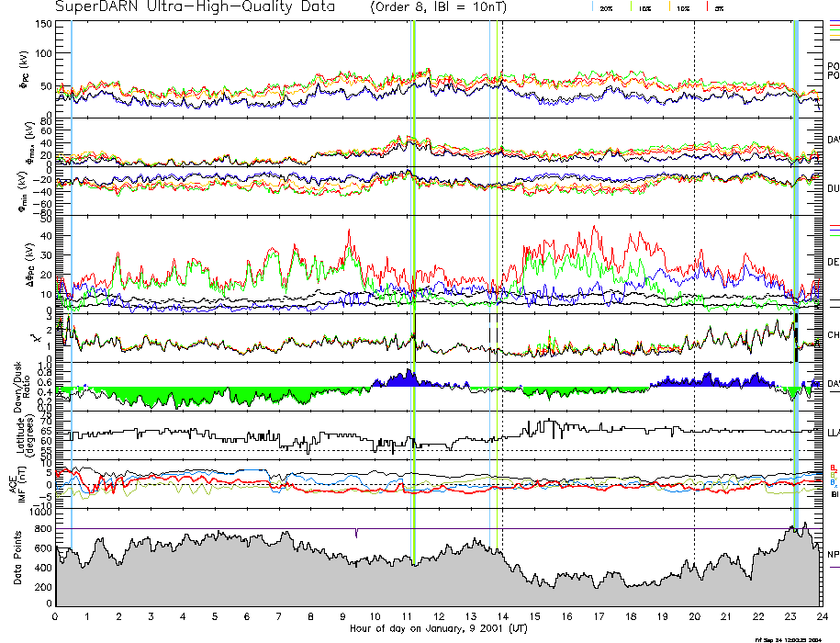Click the orange 10% legend marker
Image resolution: width=840 pixels, height=643 pixels.
tap(669, 6)
